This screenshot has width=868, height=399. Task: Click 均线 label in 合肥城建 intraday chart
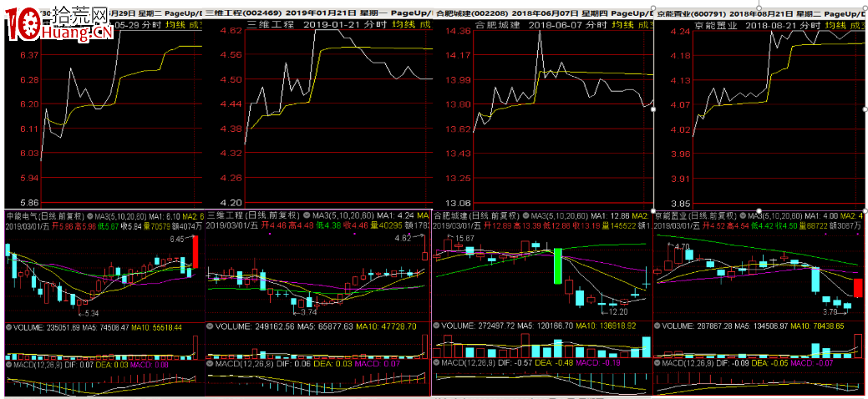click(x=622, y=24)
